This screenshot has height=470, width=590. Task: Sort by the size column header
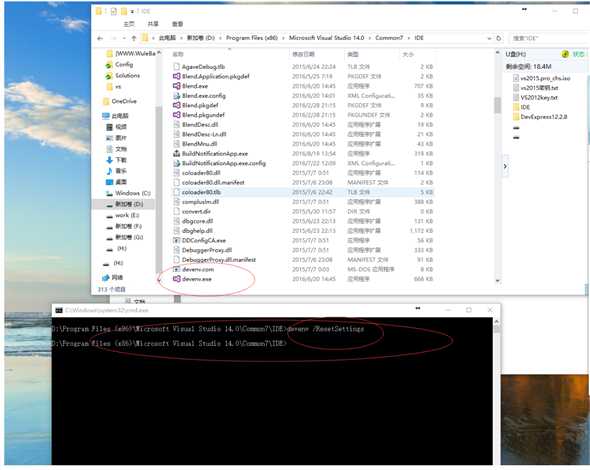pos(408,55)
